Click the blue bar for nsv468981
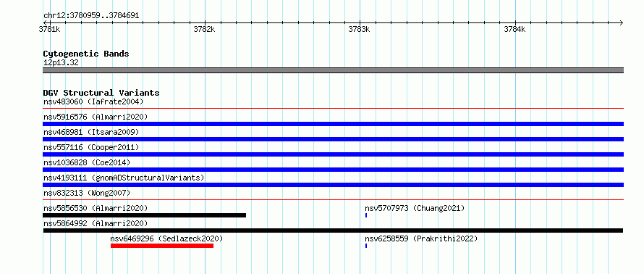The height and width of the screenshot is (274, 644). (333, 139)
